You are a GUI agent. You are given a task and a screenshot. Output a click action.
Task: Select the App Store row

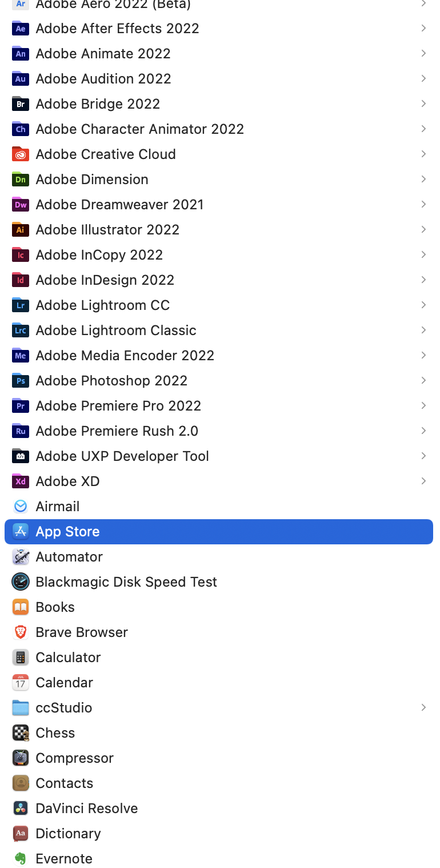(219, 531)
